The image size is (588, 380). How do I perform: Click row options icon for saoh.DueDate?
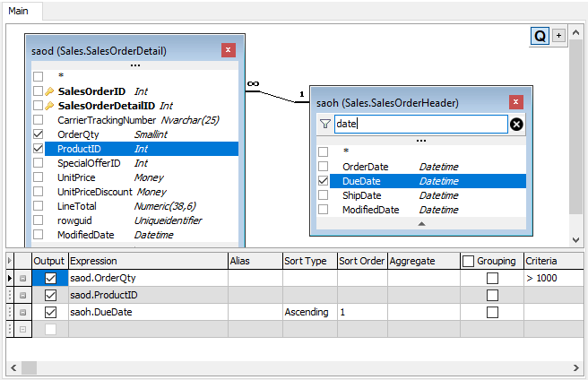click(x=22, y=312)
